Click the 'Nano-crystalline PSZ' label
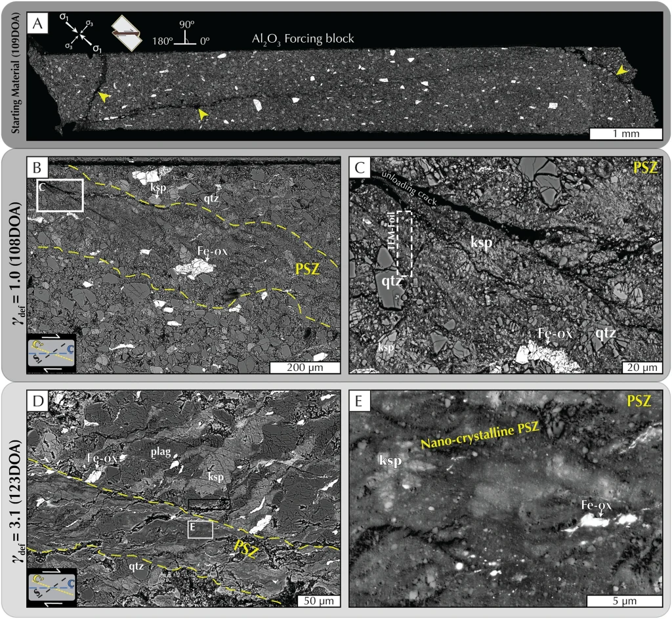This screenshot has width=672, height=619. coord(480,435)
